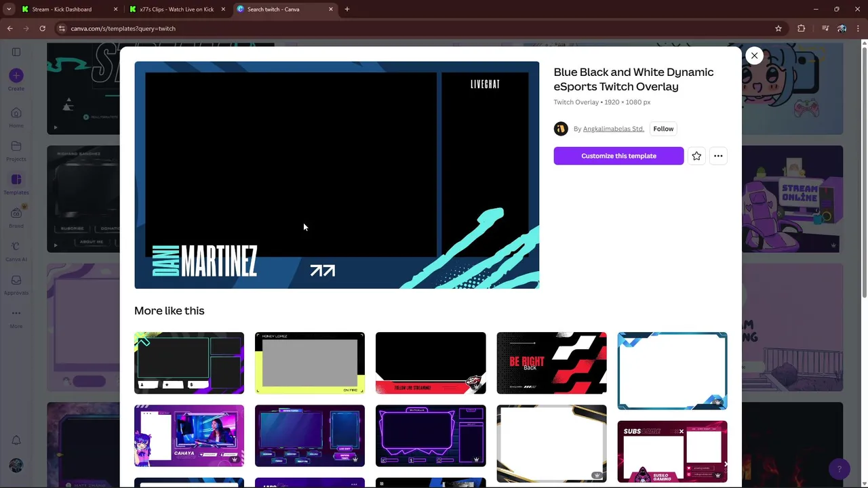Open the Create button in Canva sidebar

pyautogui.click(x=16, y=79)
